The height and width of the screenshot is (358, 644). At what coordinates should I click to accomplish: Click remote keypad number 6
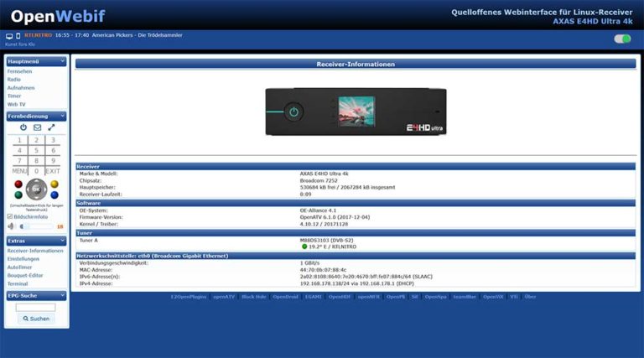click(x=53, y=150)
